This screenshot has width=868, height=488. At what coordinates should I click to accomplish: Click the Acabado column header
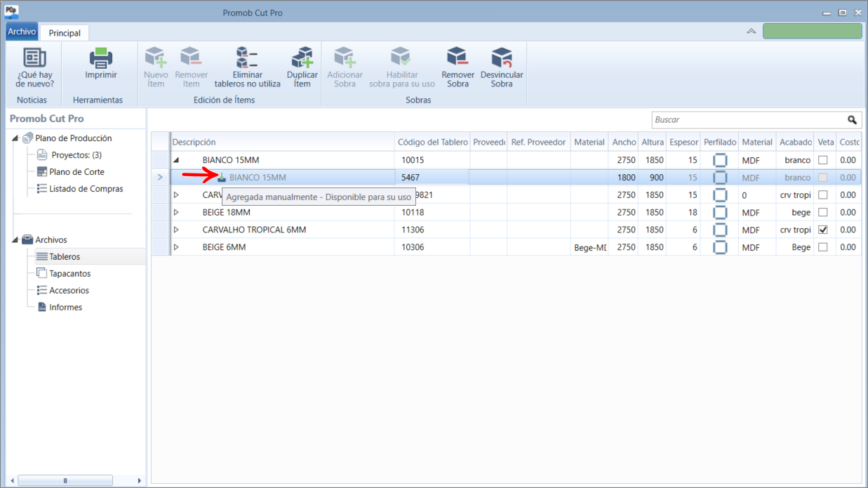795,142
